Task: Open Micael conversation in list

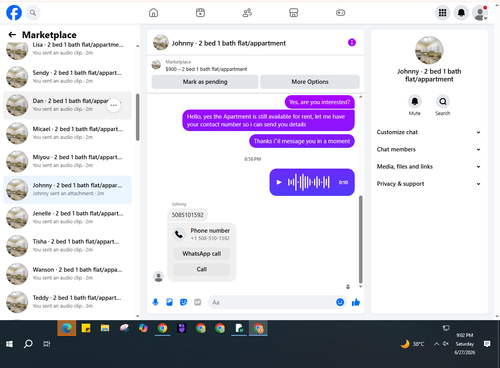Action: [x=67, y=133]
